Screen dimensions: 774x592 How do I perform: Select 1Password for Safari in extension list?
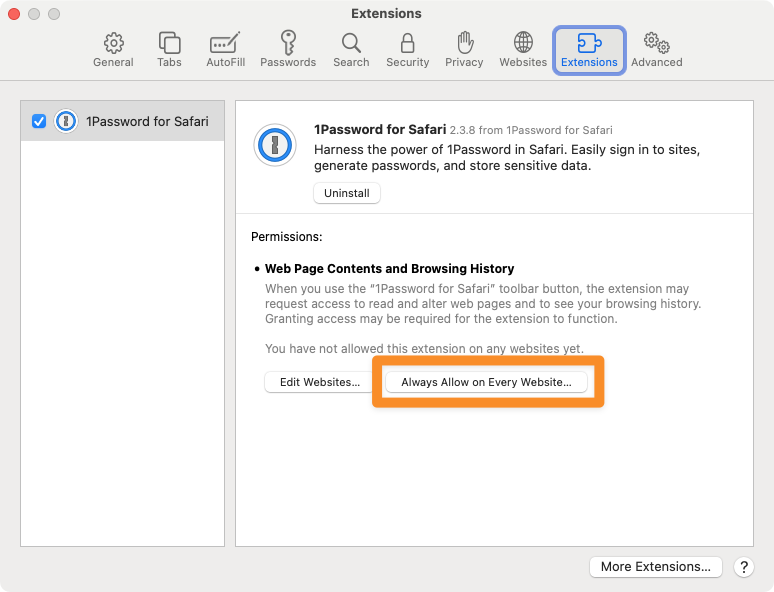(x=147, y=122)
